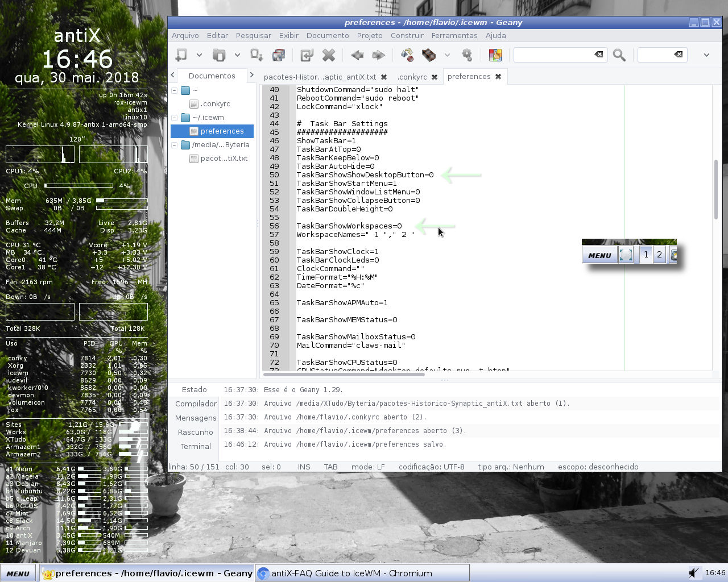Click the Open file toolbar icon
This screenshot has height=582, width=728.
click(x=219, y=55)
